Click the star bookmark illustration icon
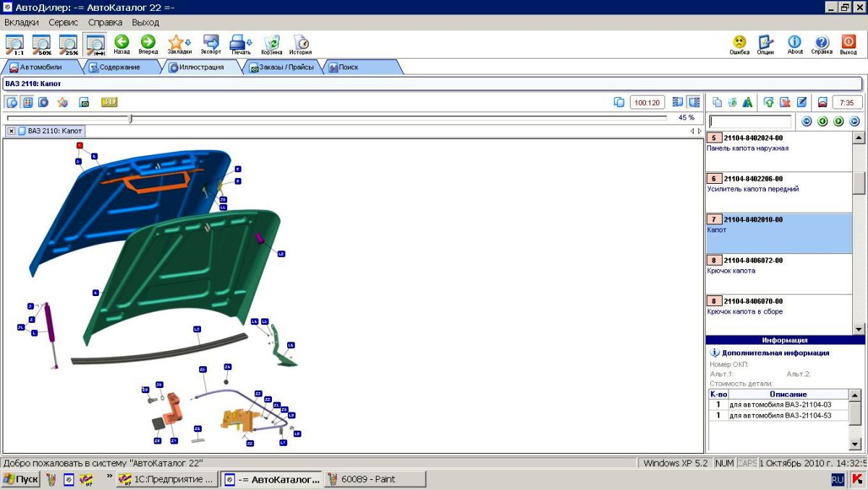This screenshot has width=868, height=490. (x=63, y=102)
